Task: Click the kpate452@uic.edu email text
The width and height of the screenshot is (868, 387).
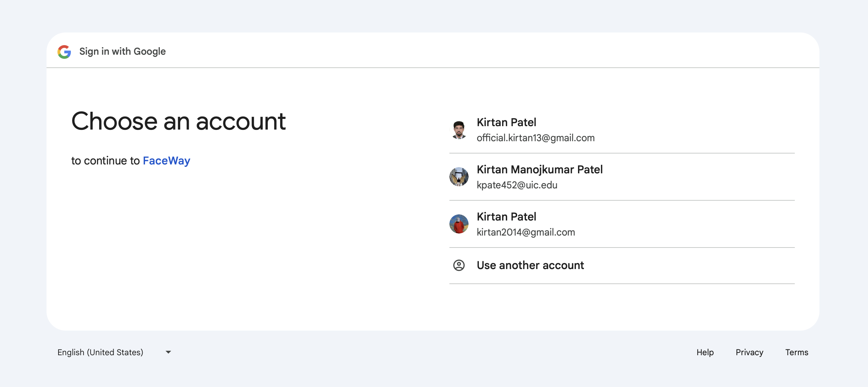Action: (517, 185)
